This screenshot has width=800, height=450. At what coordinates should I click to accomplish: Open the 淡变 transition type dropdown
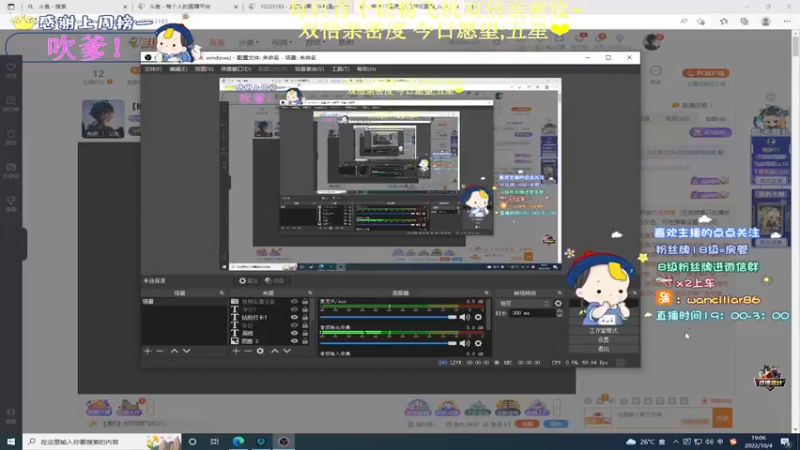click(x=524, y=304)
